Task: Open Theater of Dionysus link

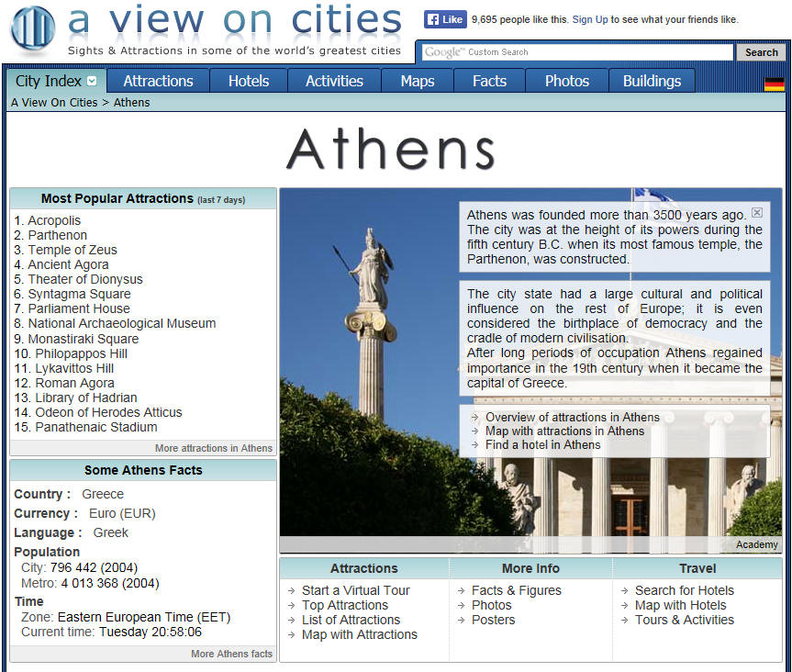Action: (x=85, y=279)
